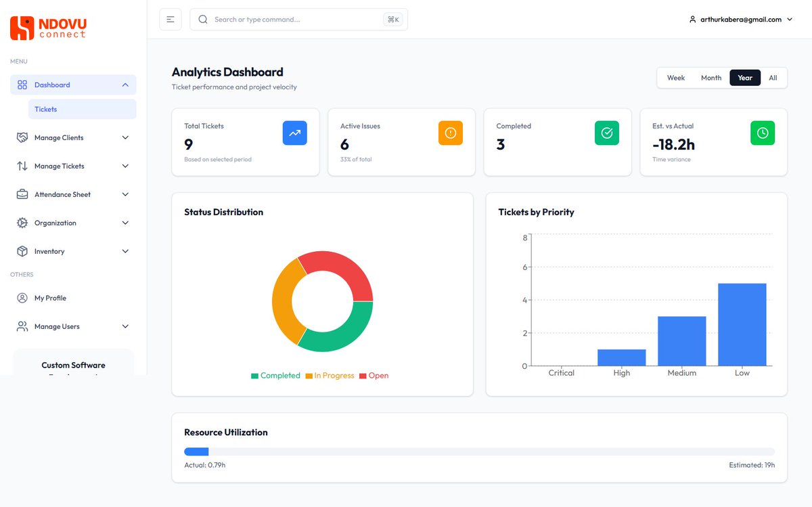Click the My Profile person icon
The image size is (812, 507).
tap(22, 298)
